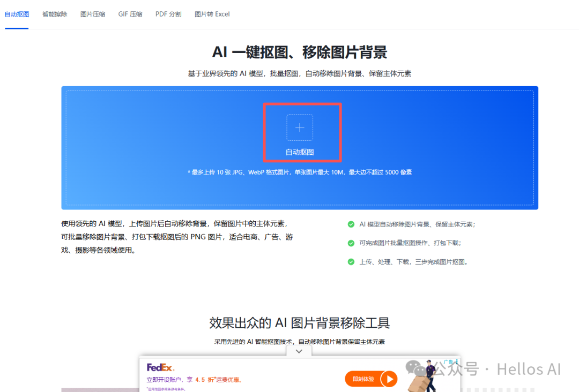Click the orange play icon in the ad
Viewport: 579px width, 392px height.
pos(389,379)
